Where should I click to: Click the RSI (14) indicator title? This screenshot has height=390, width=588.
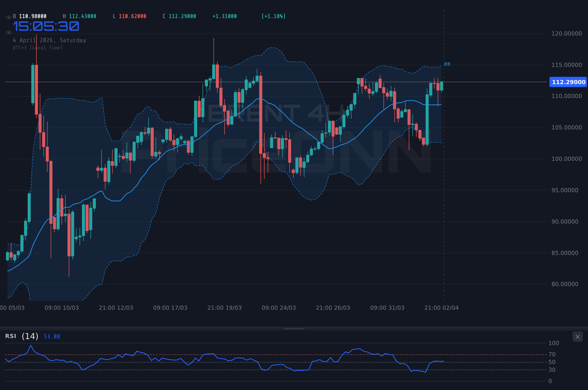tap(22, 336)
